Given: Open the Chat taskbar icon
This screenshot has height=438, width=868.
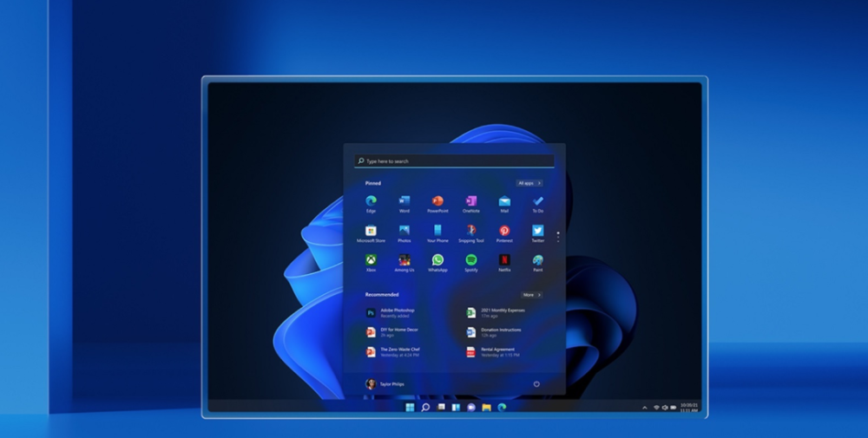Looking at the screenshot, I should 471,408.
